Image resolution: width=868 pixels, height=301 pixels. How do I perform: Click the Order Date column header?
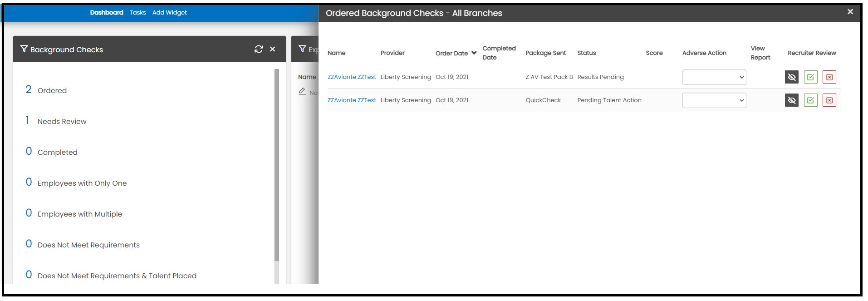tap(451, 53)
